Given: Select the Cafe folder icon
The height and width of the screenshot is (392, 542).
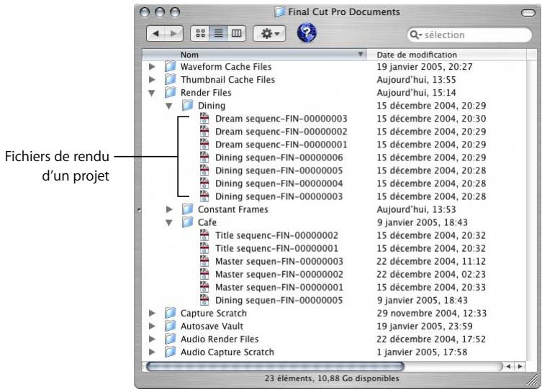Looking at the screenshot, I should (x=187, y=222).
